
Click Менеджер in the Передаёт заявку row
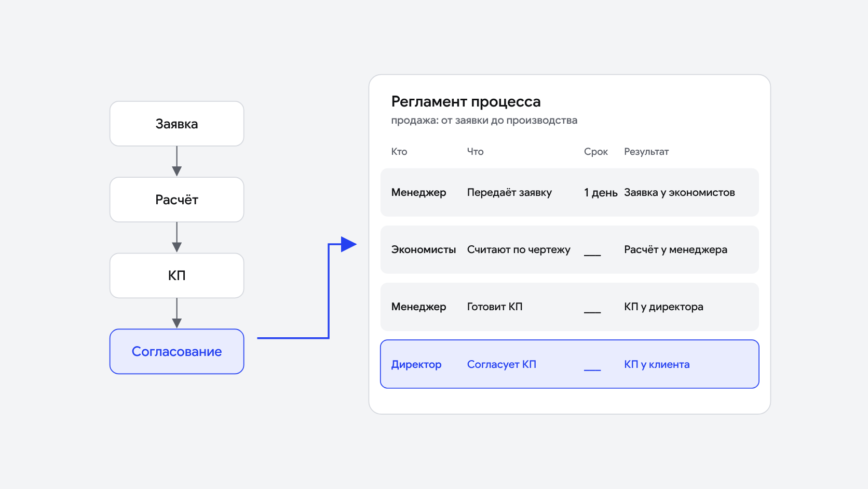coord(418,193)
